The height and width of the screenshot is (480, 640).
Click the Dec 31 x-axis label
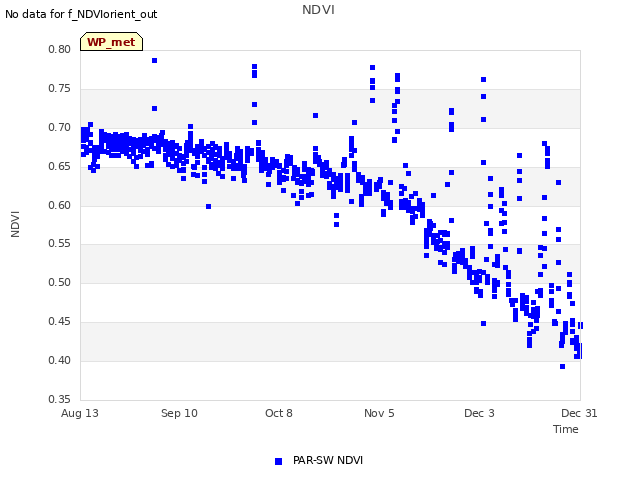(579, 413)
